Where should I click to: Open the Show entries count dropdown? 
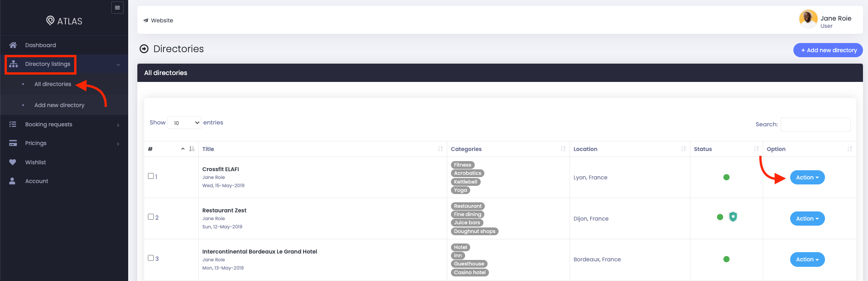click(184, 123)
